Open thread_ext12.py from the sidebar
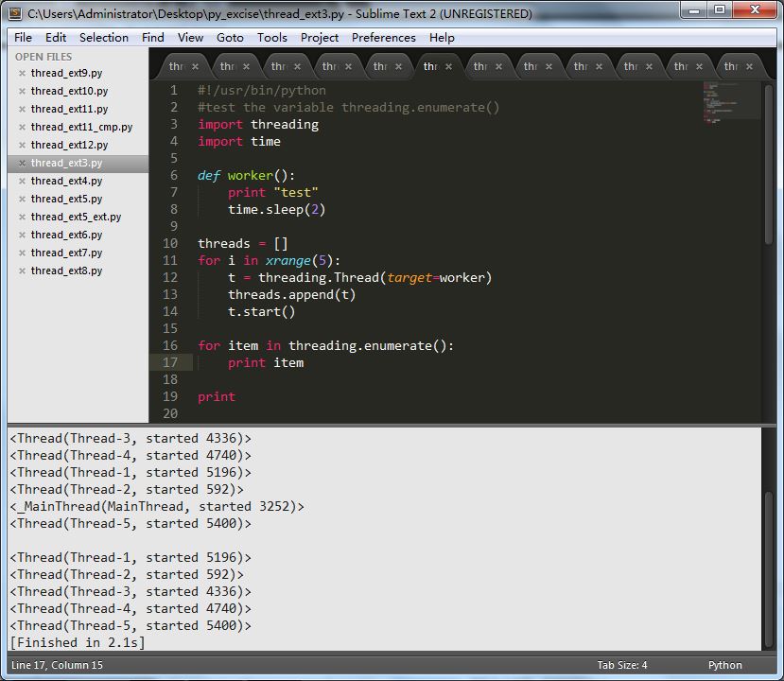This screenshot has width=784, height=681. [x=69, y=146]
